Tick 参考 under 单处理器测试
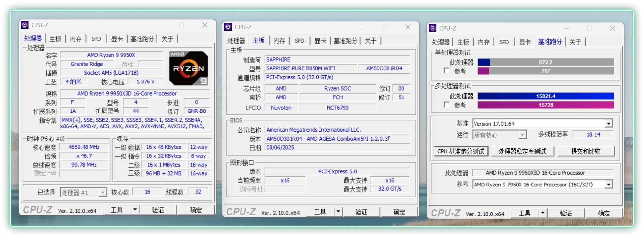Viewport: 644px width, 237px height. pos(446,71)
